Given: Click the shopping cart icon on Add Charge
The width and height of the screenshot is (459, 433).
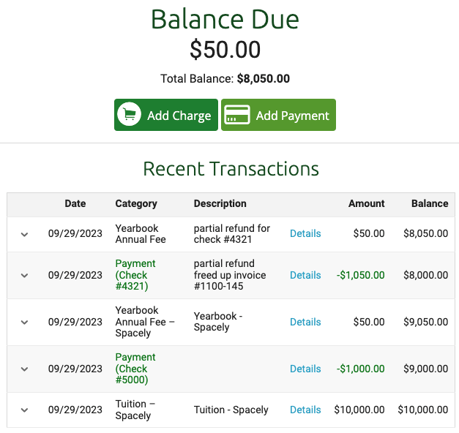Looking at the screenshot, I should click(129, 115).
